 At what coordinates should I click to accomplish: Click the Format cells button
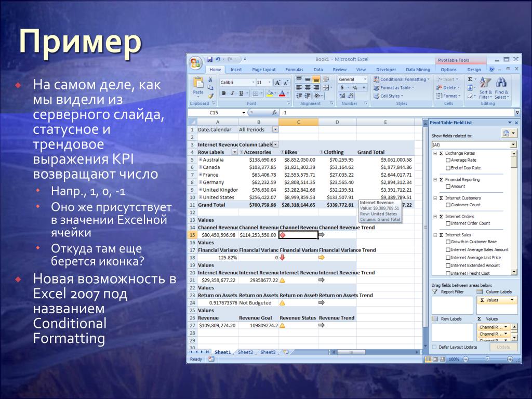pyautogui.click(x=448, y=96)
